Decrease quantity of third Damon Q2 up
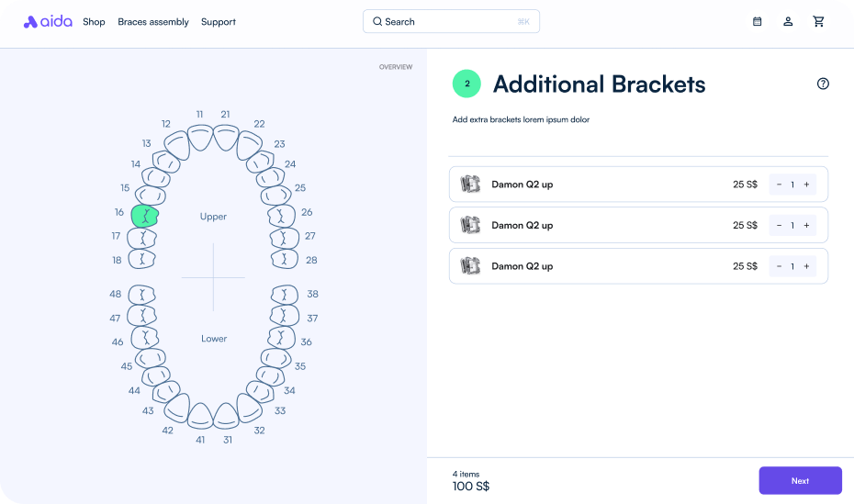Image resolution: width=854 pixels, height=504 pixels. pyautogui.click(x=779, y=266)
